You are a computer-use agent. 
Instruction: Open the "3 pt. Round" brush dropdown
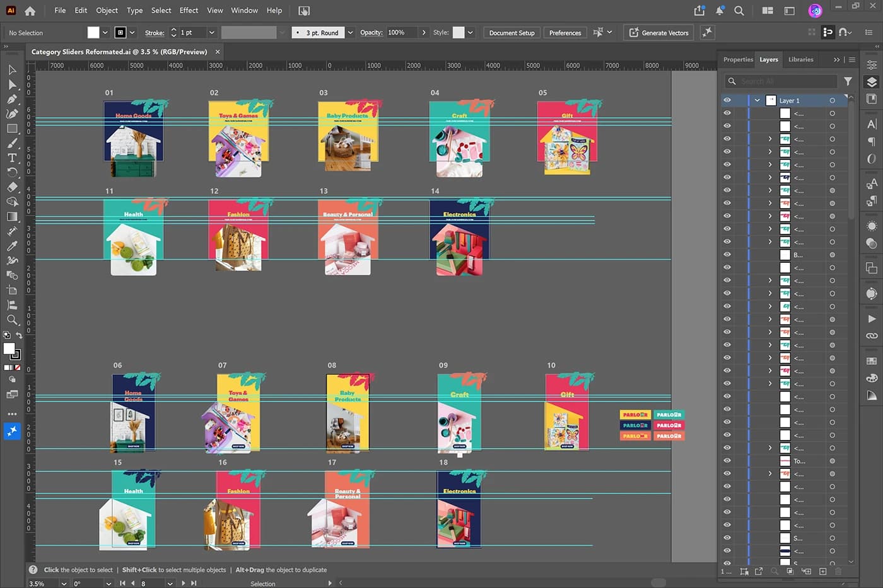351,33
